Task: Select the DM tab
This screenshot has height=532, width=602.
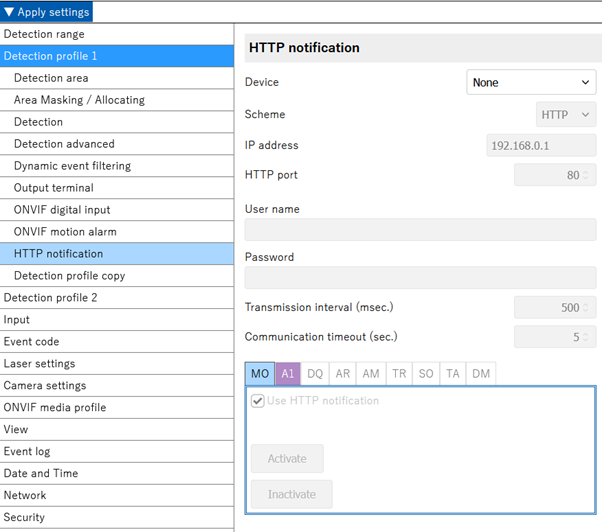Action: click(481, 373)
